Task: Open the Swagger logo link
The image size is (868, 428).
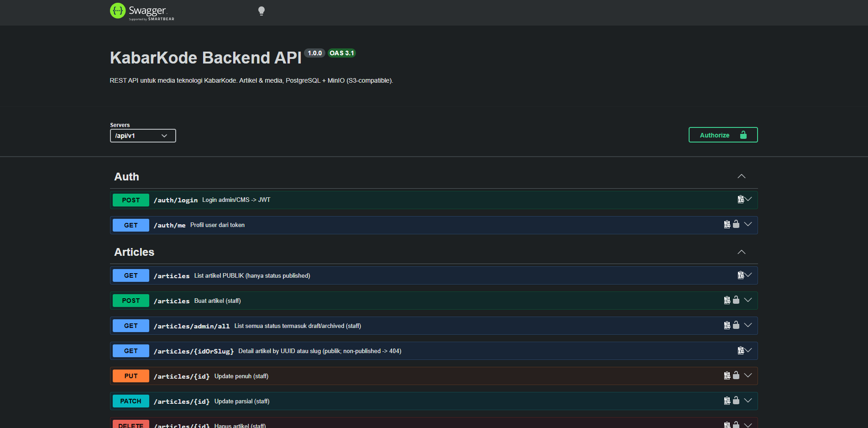Action: click(x=142, y=11)
